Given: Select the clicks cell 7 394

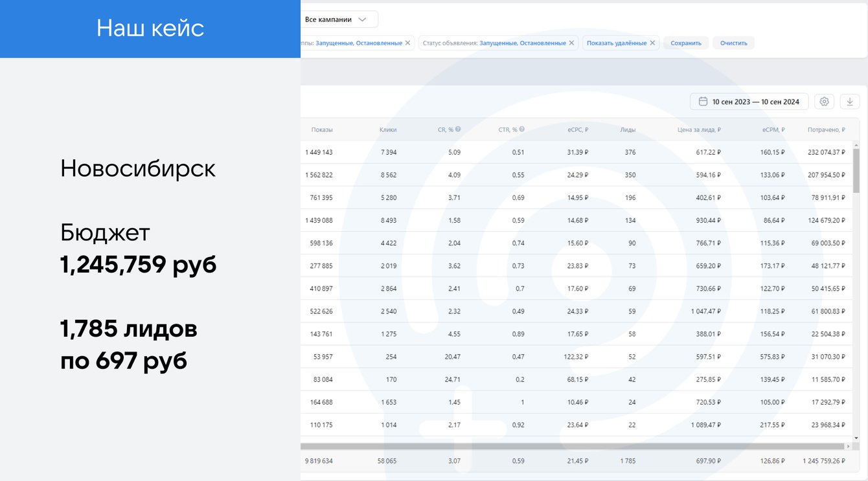Looking at the screenshot, I should (x=388, y=152).
